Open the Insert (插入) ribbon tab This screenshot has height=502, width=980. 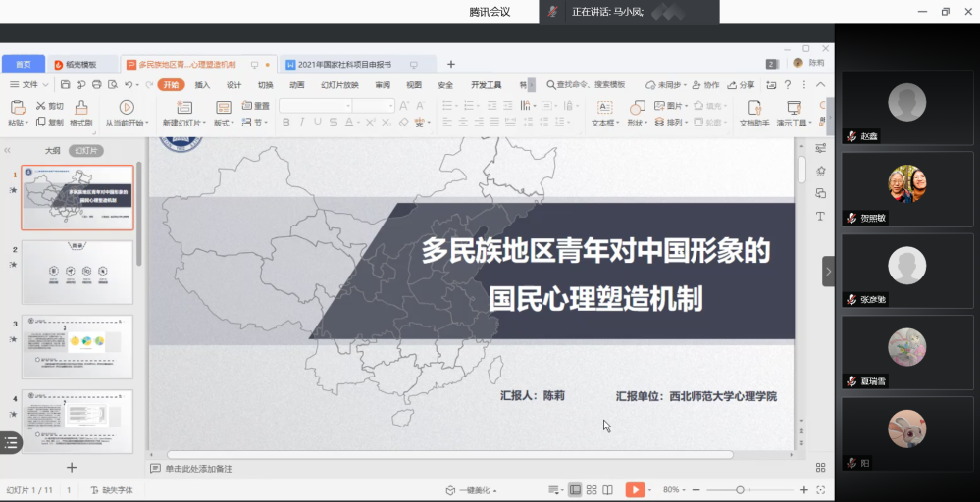coord(202,85)
